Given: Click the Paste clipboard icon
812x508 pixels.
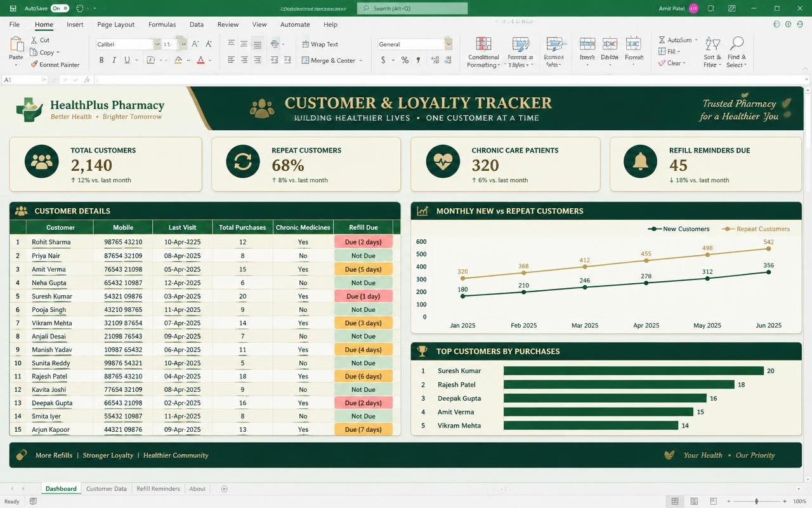Looking at the screenshot, I should click(x=16, y=45).
